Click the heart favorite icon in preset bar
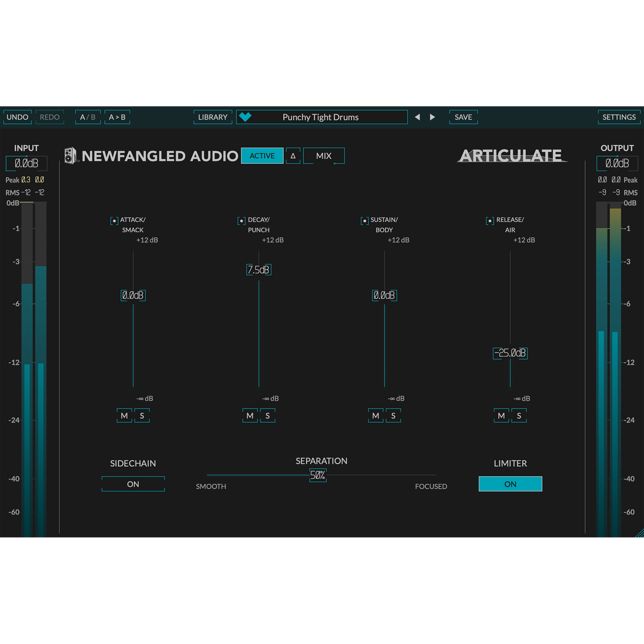This screenshot has width=644, height=644. (x=245, y=117)
